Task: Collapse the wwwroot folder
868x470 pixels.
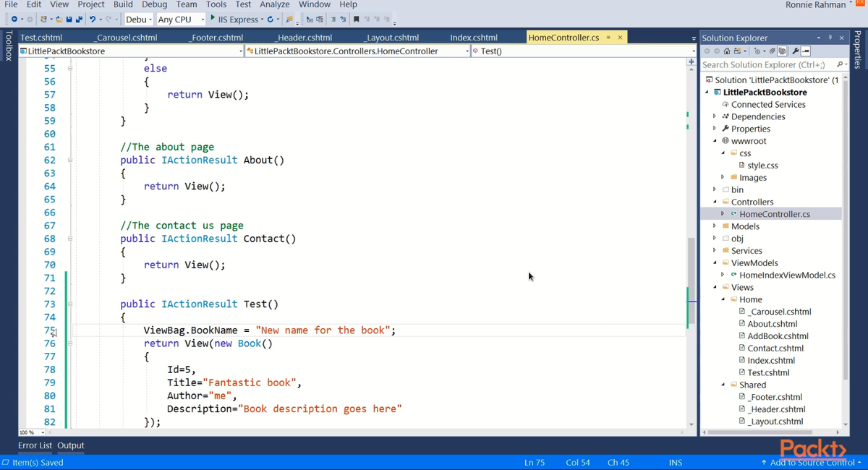Action: click(x=715, y=141)
